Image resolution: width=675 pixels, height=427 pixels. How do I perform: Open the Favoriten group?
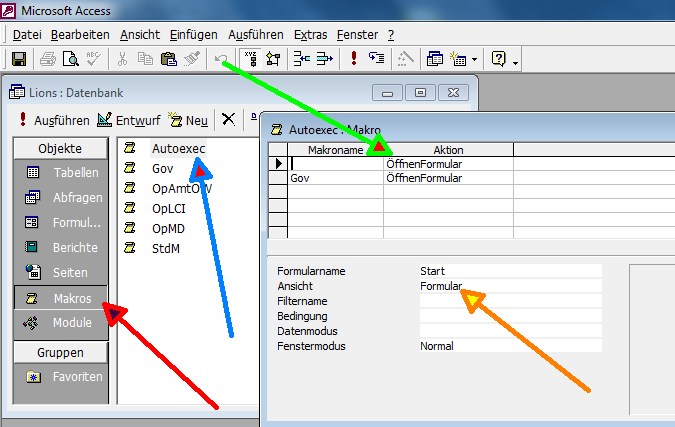[x=61, y=377]
